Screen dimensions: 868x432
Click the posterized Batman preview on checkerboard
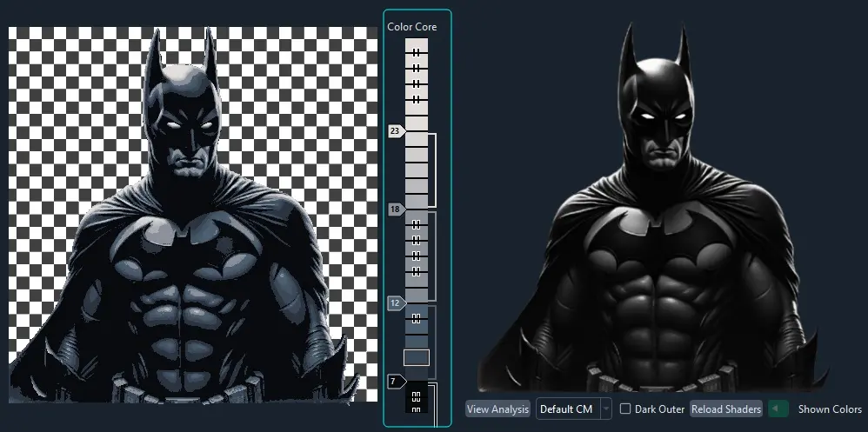point(193,215)
